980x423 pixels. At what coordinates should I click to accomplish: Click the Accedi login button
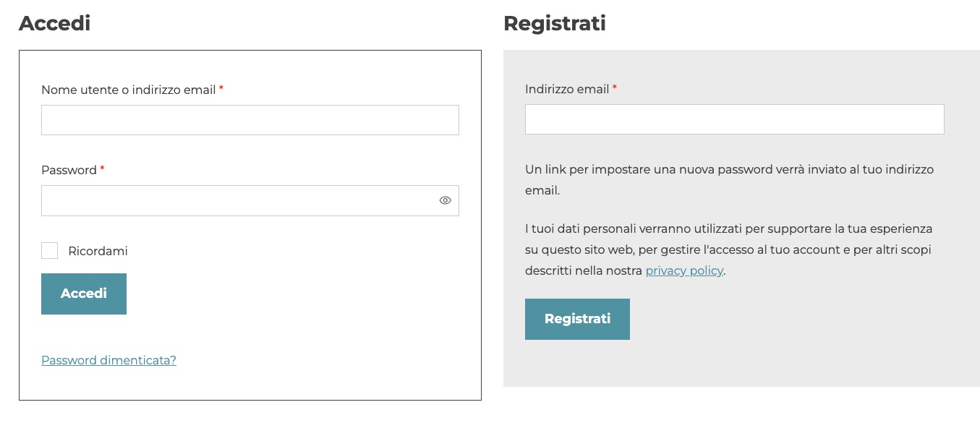tap(84, 294)
